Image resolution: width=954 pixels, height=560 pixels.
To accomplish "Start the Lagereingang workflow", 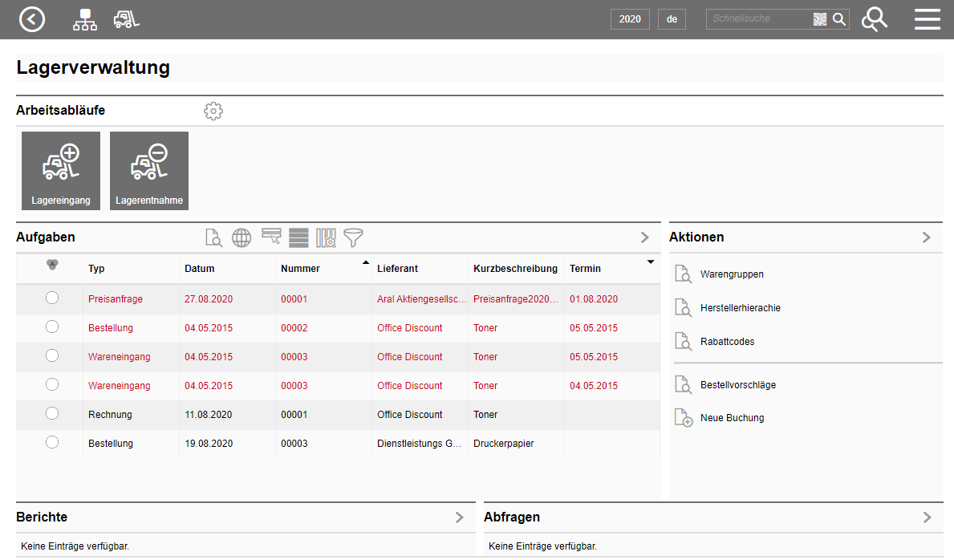I will (61, 170).
